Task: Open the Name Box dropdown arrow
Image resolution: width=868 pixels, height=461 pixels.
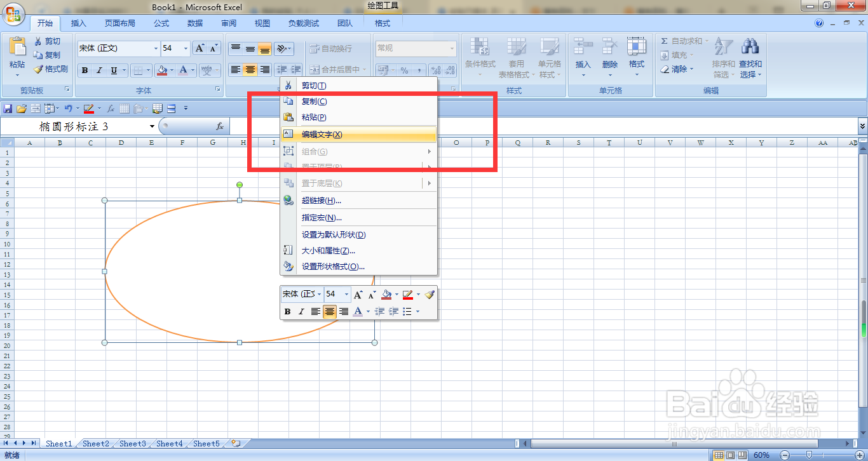Action: 152,126
